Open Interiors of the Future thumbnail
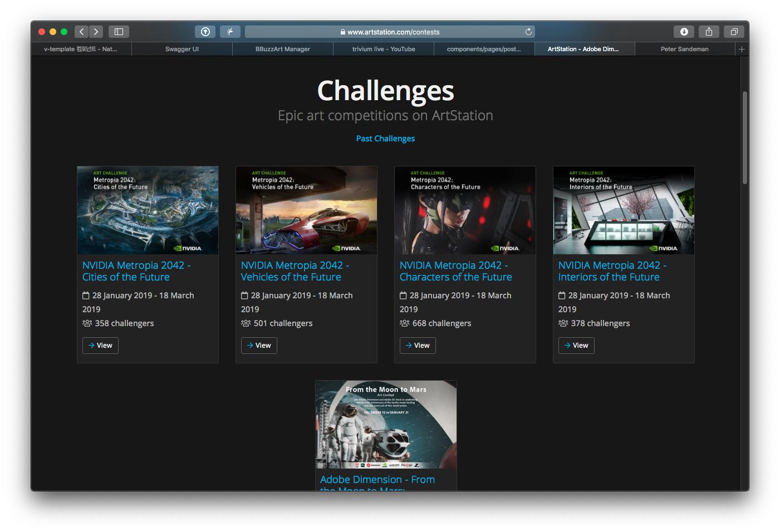Screen dimensions: 780x532 tap(624, 210)
